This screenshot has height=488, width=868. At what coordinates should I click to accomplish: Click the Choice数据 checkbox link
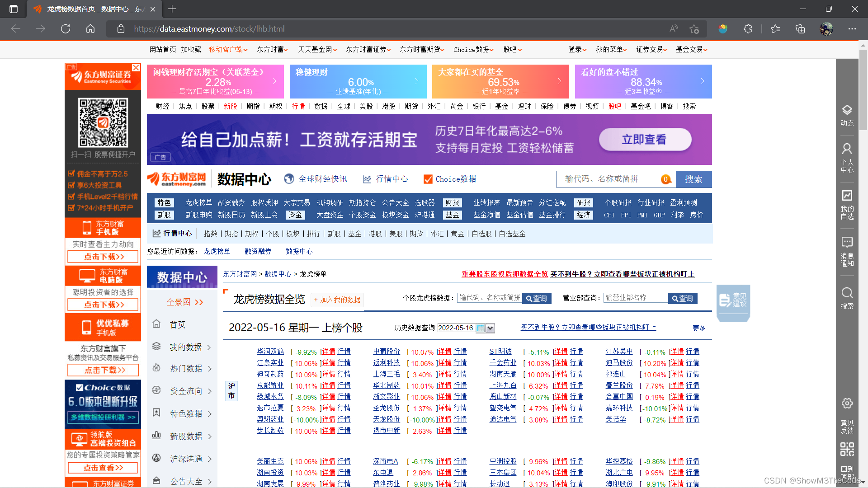(x=449, y=179)
